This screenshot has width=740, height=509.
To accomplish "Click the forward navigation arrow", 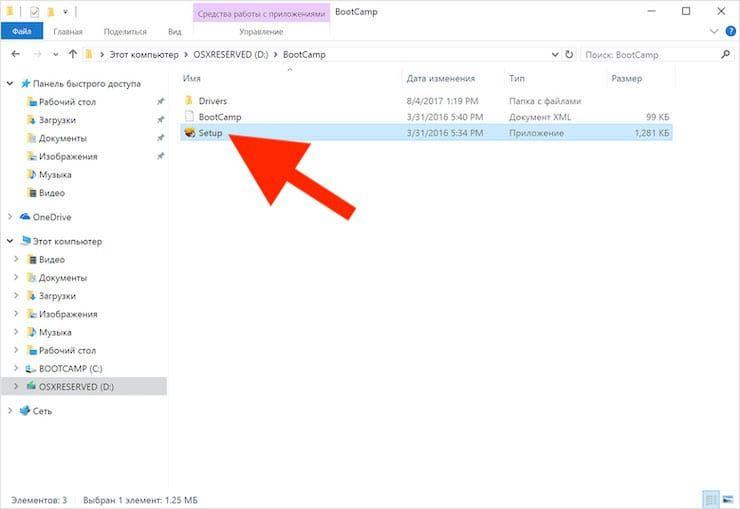I will 37,54.
